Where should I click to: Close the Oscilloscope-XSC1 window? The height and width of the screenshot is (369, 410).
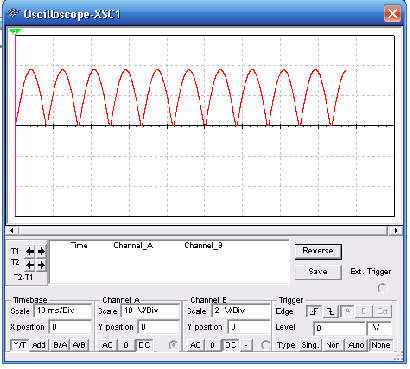point(393,14)
